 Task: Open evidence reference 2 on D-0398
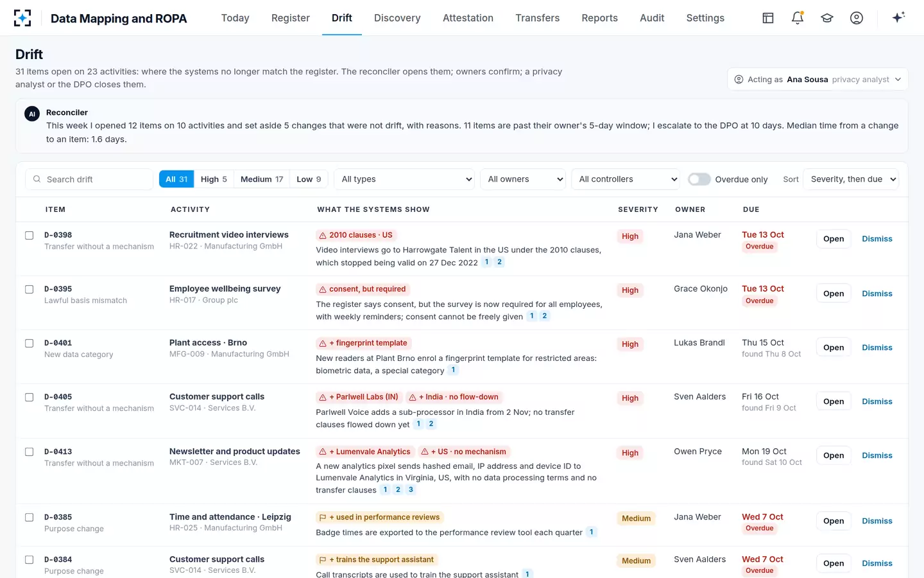(499, 262)
